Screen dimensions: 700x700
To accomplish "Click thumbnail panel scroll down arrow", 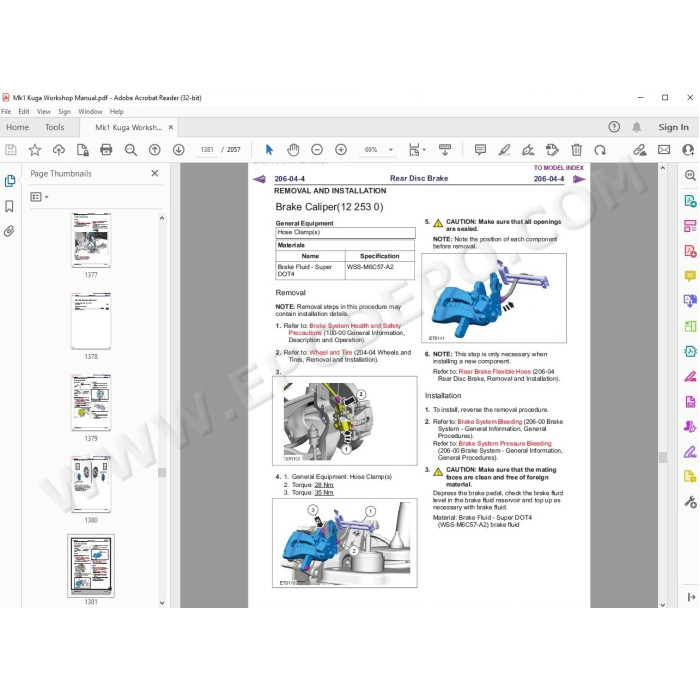I will click(x=162, y=603).
